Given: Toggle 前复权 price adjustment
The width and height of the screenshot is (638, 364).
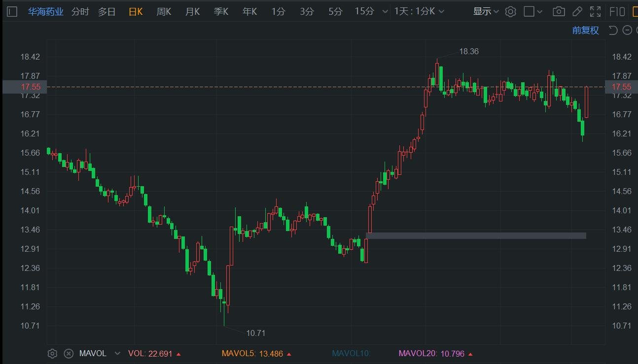Looking at the screenshot, I should pos(585,31).
